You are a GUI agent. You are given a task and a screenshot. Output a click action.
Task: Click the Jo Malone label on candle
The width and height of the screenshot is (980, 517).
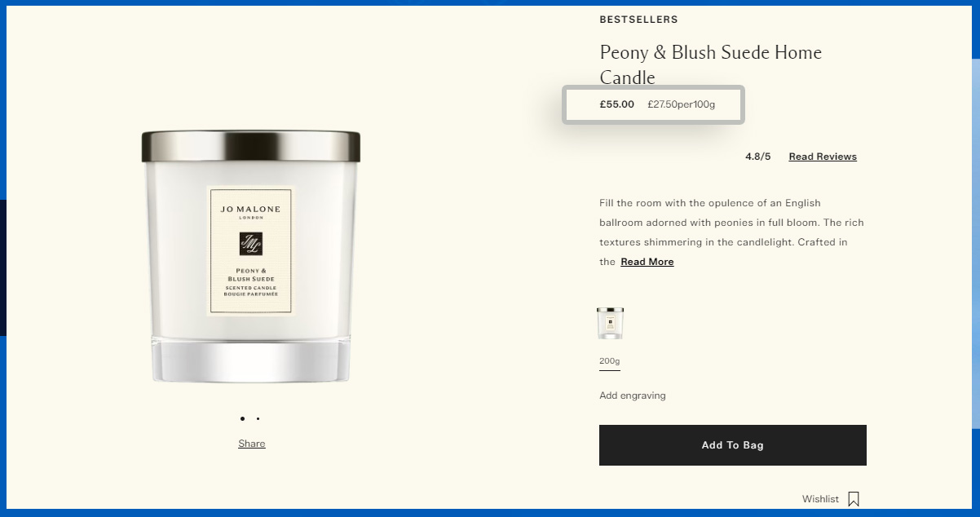click(251, 250)
